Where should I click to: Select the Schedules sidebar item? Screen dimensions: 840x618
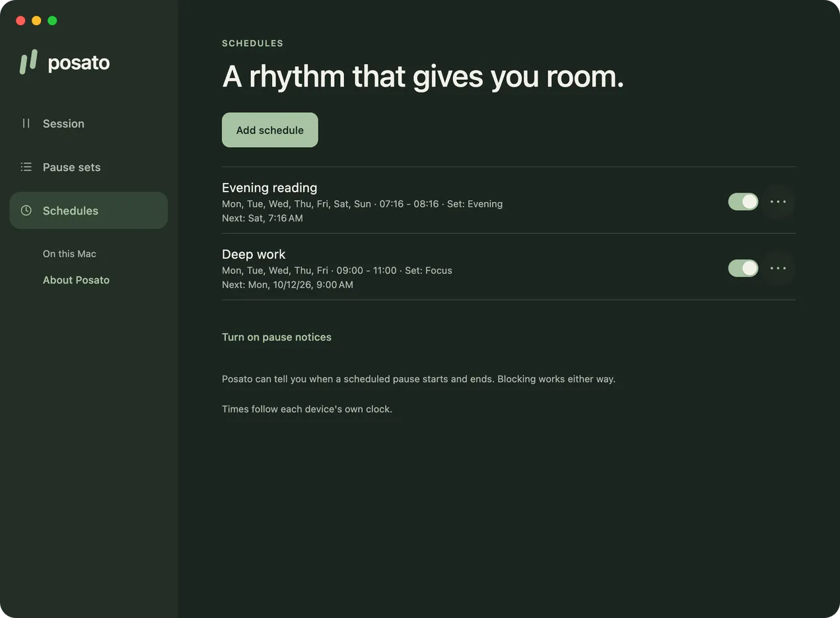pyautogui.click(x=88, y=211)
